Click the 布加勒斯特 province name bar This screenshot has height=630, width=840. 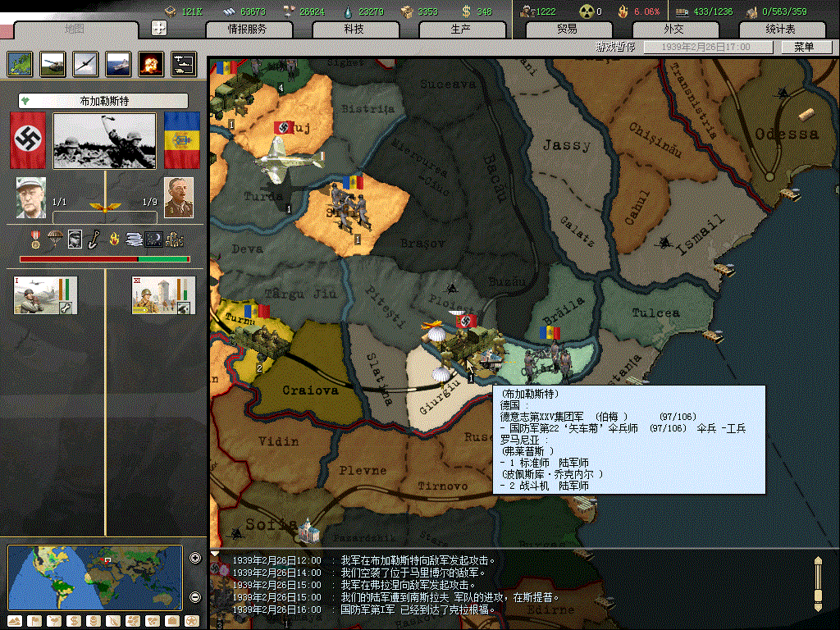point(103,101)
